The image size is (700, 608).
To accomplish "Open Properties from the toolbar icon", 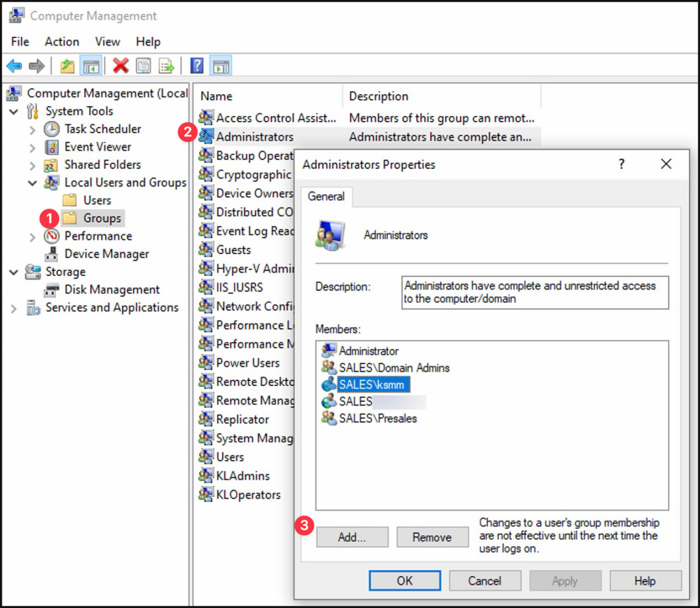I will 143,66.
